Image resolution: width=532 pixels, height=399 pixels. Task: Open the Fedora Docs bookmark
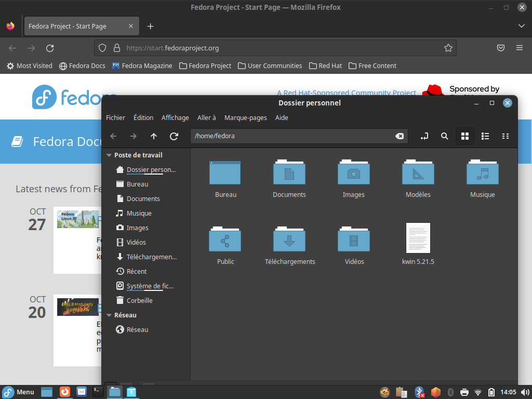click(x=82, y=66)
